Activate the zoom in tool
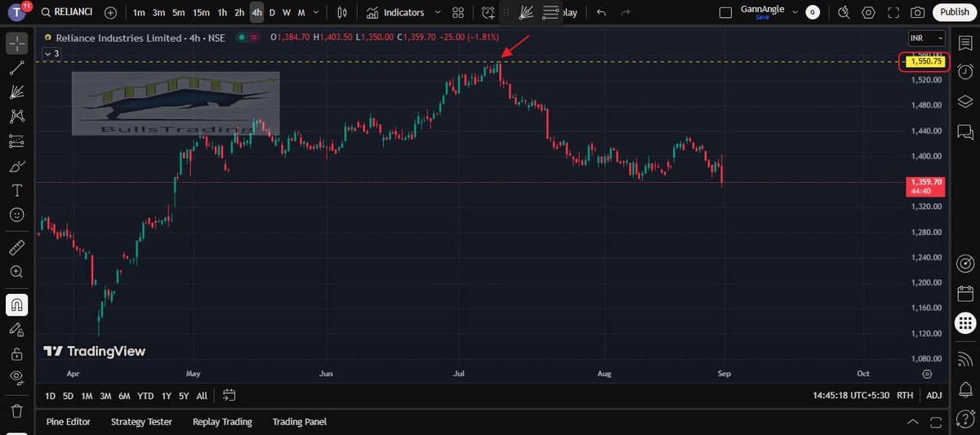The width and height of the screenshot is (980, 435). [16, 272]
